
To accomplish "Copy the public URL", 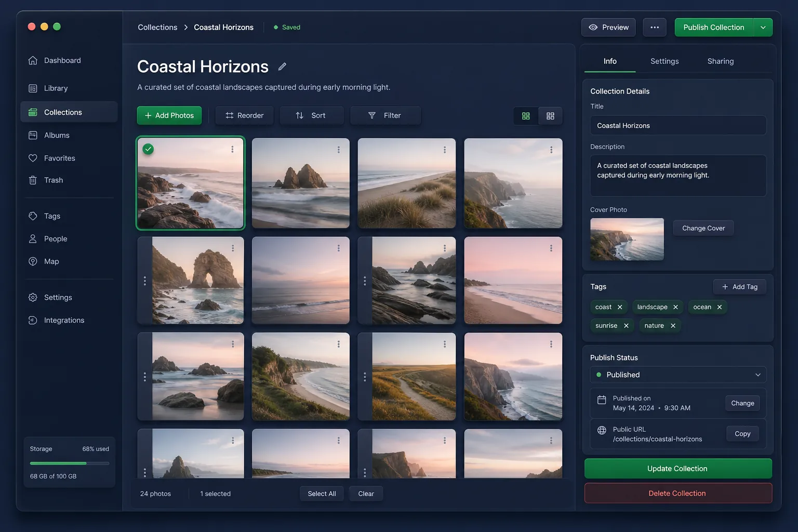I will [742, 434].
